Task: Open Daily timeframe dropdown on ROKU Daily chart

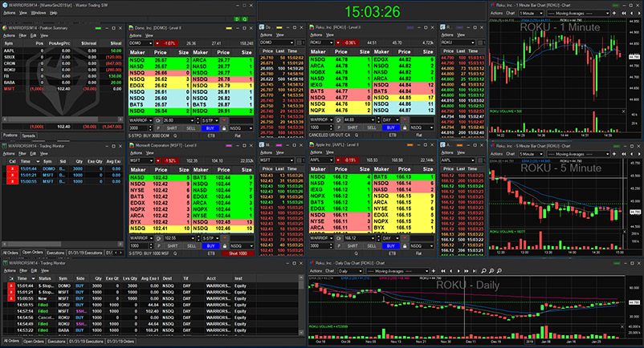Action: click(361, 271)
